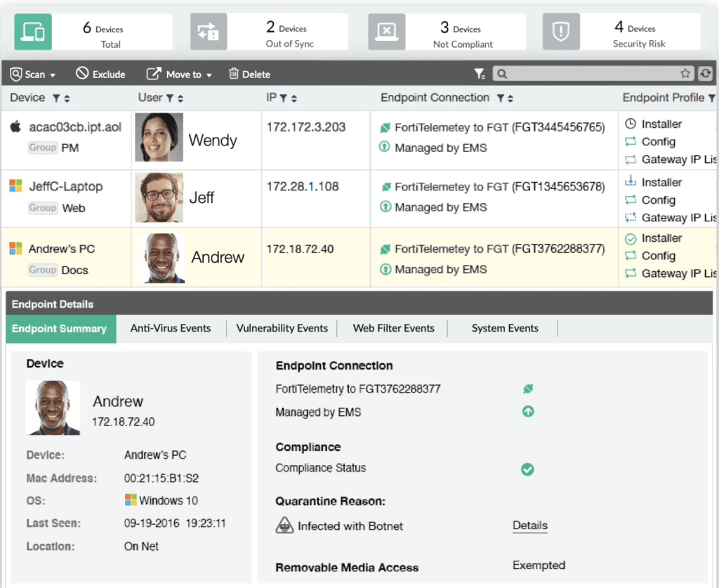Screen dimensions: 719x588
Task: Click IP address 172.28.1.108
Action: [303, 186]
